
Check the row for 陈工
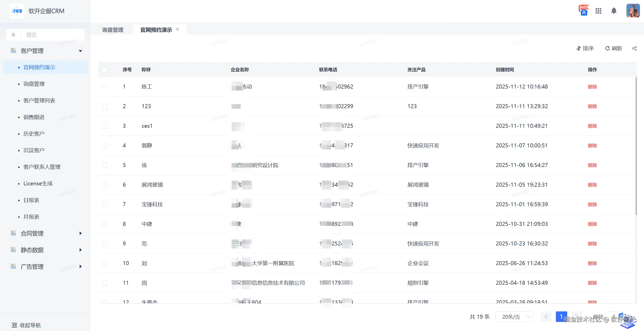pyautogui.click(x=104, y=87)
